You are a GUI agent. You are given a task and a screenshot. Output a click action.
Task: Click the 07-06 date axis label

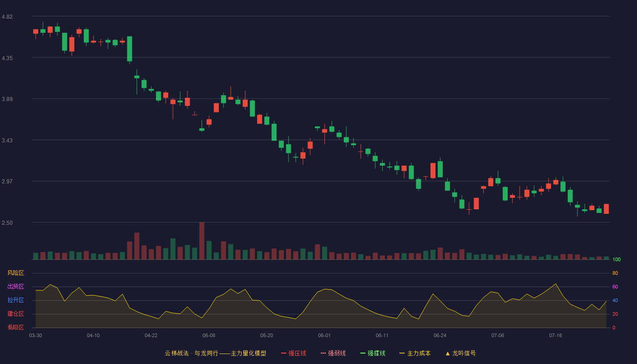click(498, 335)
